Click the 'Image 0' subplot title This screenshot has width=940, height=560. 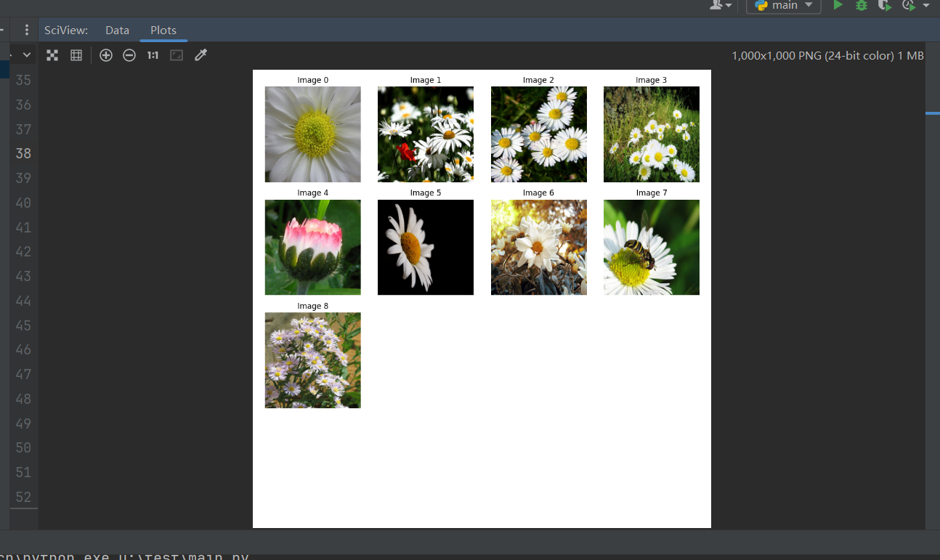313,80
